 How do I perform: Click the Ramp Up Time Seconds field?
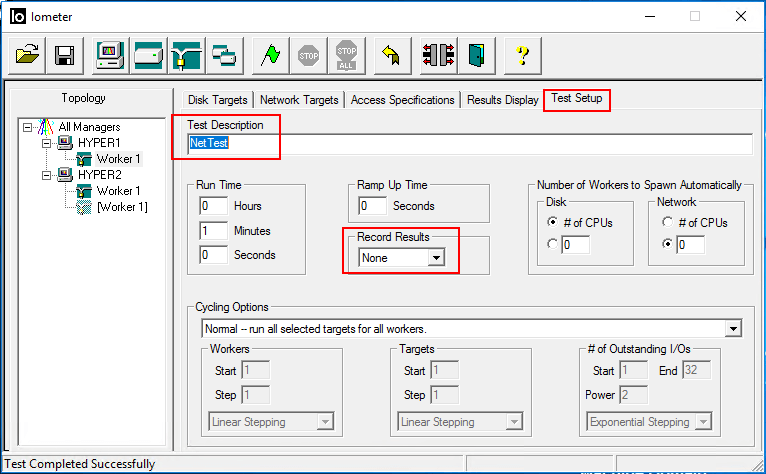point(372,206)
